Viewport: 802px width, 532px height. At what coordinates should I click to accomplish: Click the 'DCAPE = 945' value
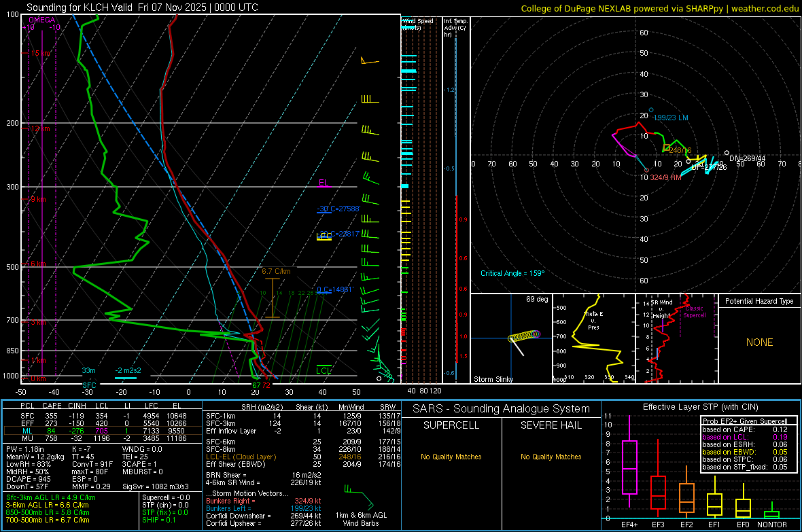point(28,479)
